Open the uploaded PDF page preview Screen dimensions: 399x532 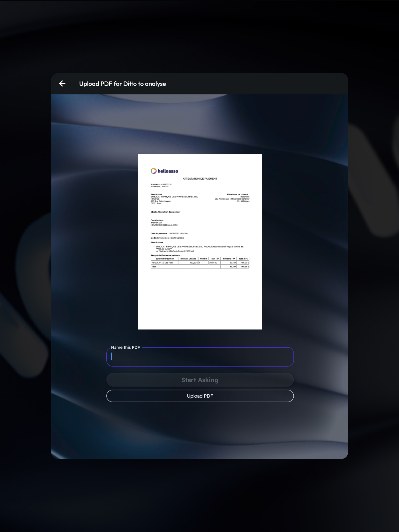(x=200, y=242)
